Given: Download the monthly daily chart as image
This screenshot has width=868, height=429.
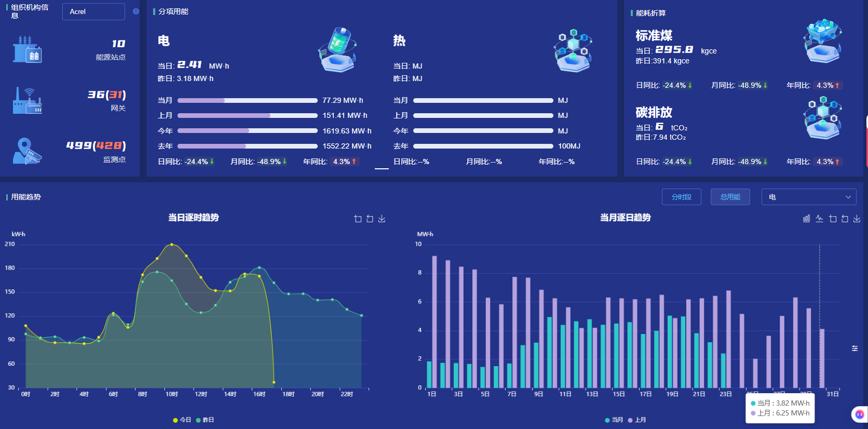Looking at the screenshot, I should click(x=857, y=219).
